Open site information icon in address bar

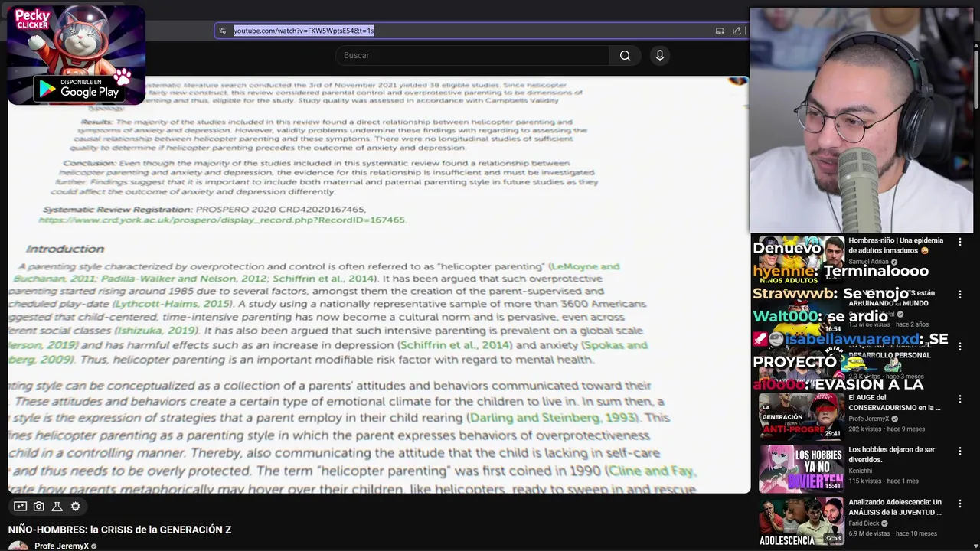[x=222, y=31]
